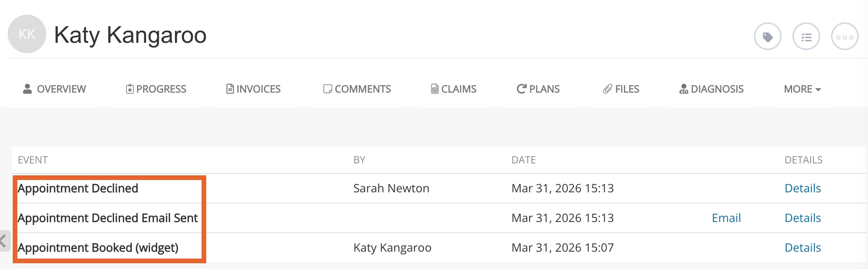Open Details for Appointment Declined event
The width and height of the screenshot is (868, 269).
click(x=802, y=188)
